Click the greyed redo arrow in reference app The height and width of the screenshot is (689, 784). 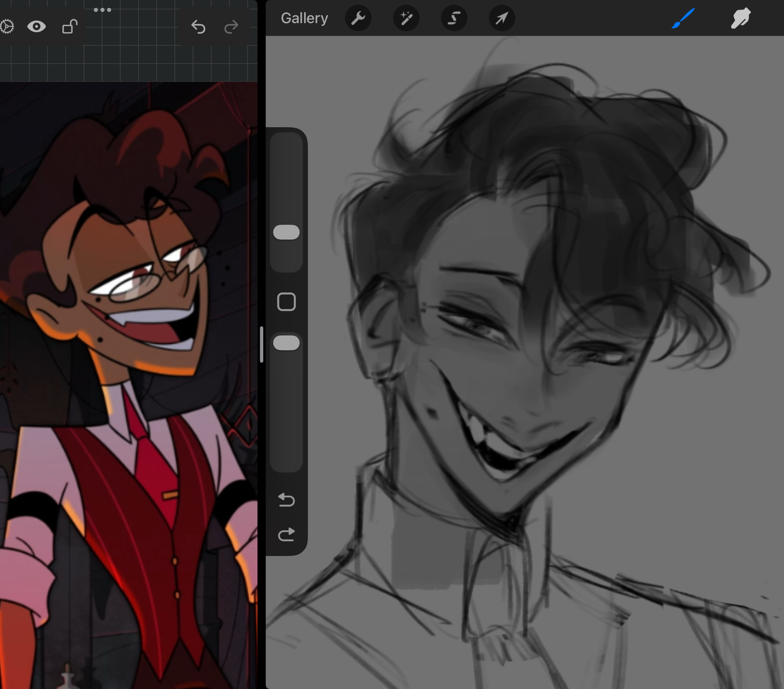coord(231,27)
